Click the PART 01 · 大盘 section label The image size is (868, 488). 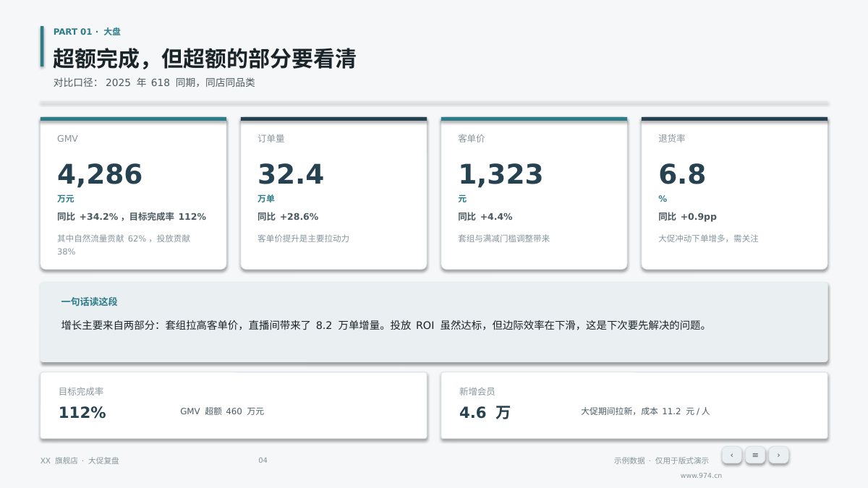pos(87,32)
